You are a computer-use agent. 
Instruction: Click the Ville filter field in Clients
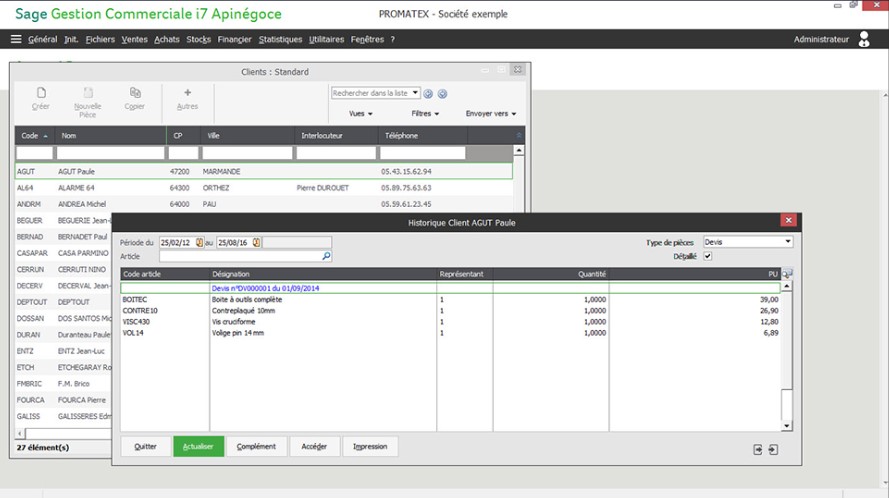tap(248, 153)
